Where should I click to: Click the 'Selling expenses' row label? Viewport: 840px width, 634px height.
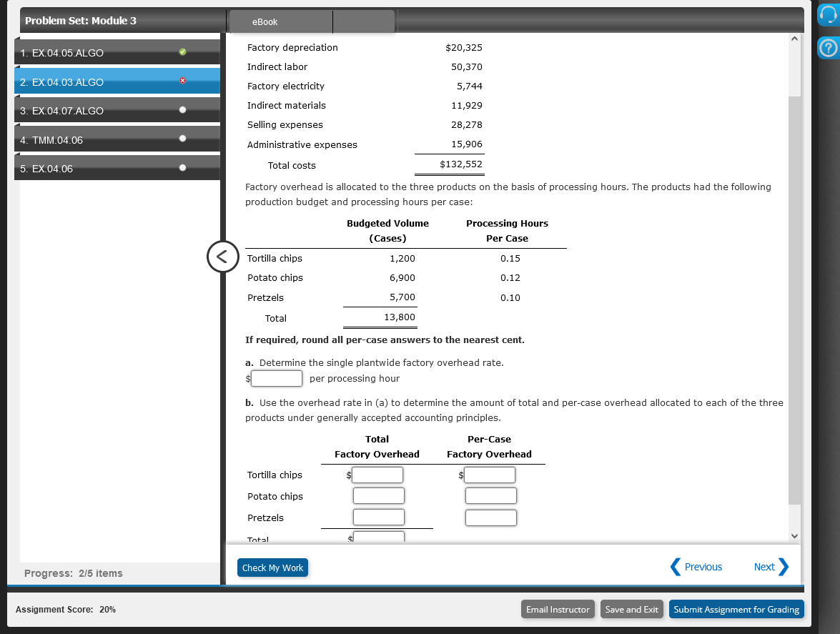285,125
